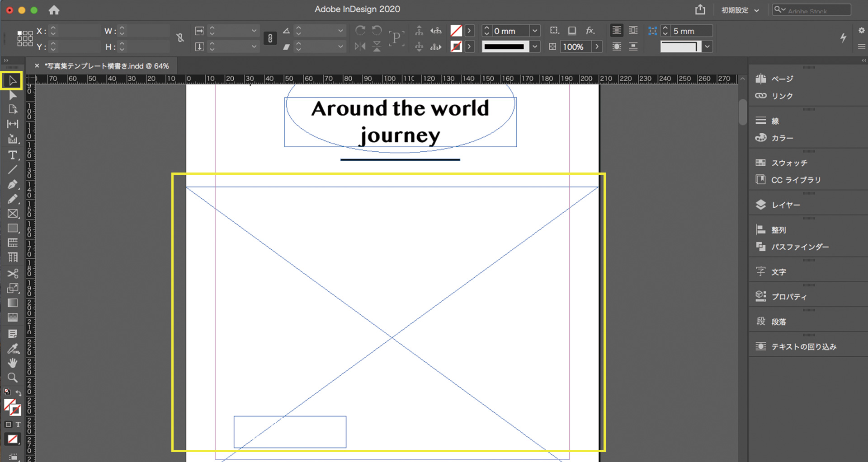868x462 pixels.
Task: Select the Zoom tool
Action: tap(13, 378)
